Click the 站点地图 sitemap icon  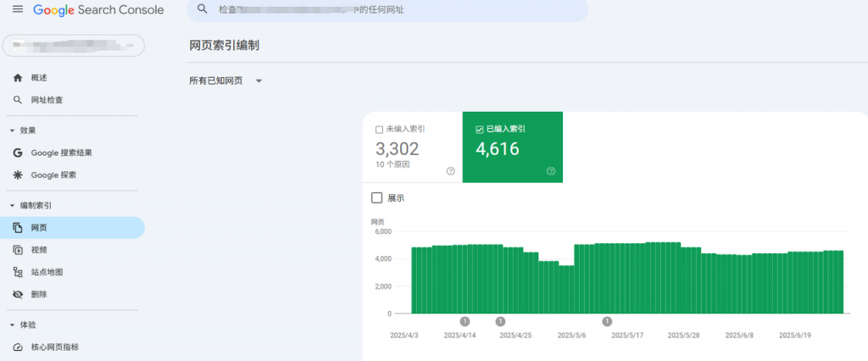17,272
